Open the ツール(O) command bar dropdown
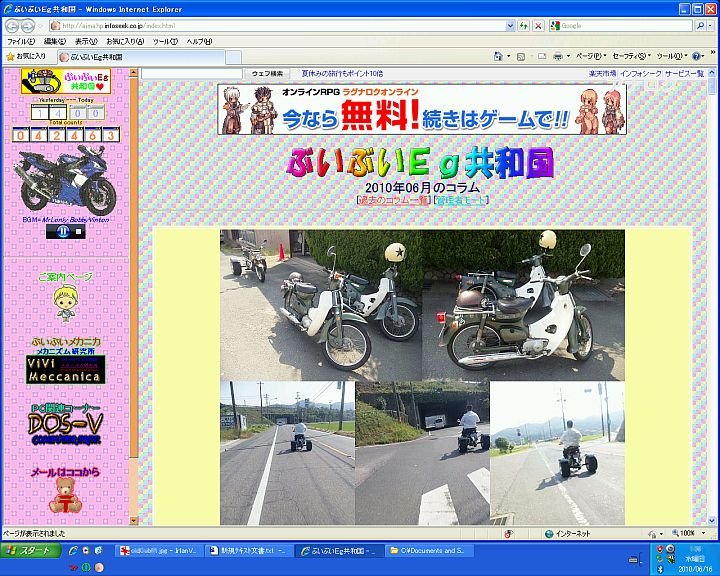720x576 pixels. 672,56
